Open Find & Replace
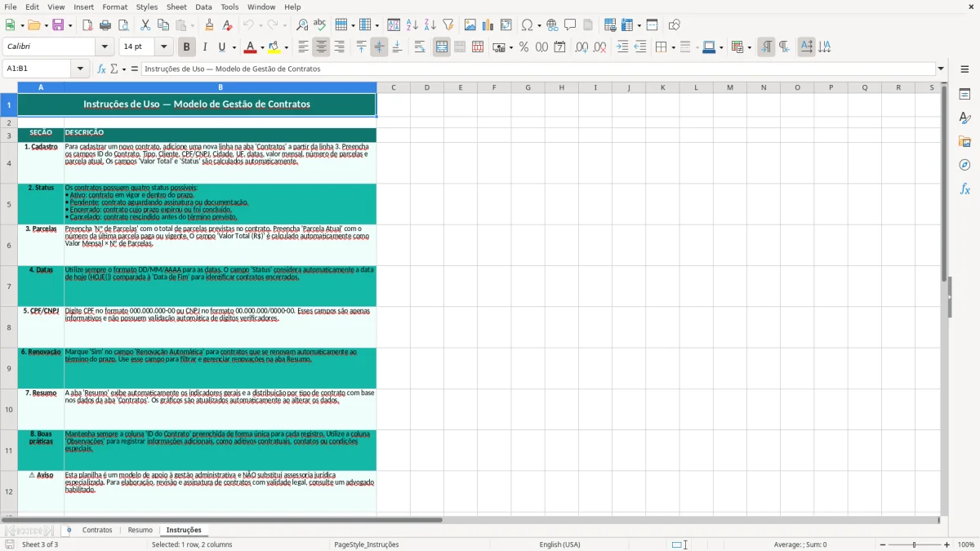This screenshot has width=980, height=551. pyautogui.click(x=302, y=25)
